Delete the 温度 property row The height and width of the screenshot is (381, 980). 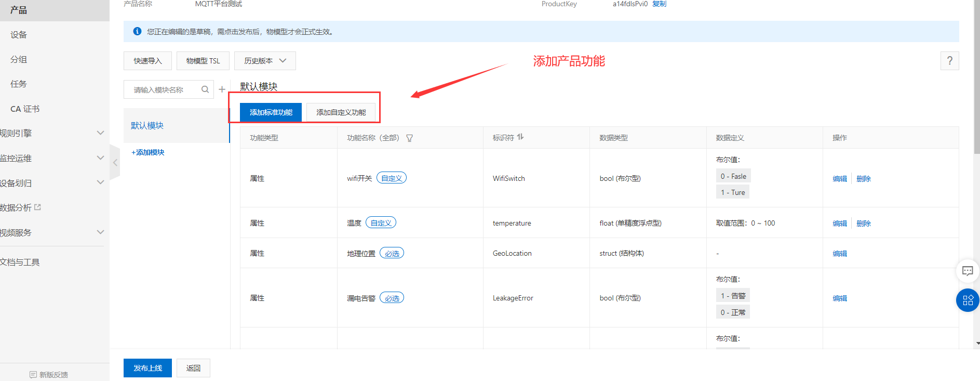coord(864,223)
